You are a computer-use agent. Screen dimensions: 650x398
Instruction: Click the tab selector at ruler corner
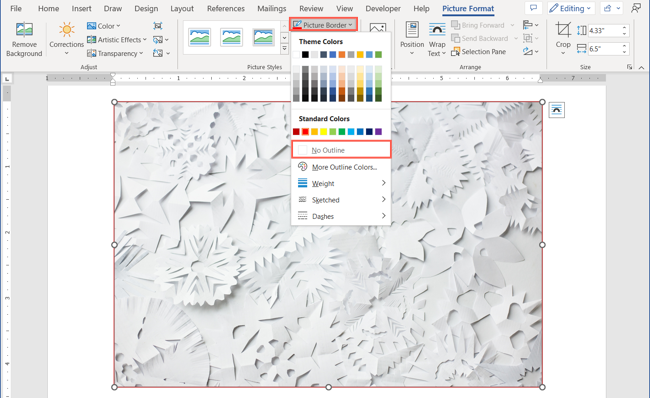pos(7,78)
